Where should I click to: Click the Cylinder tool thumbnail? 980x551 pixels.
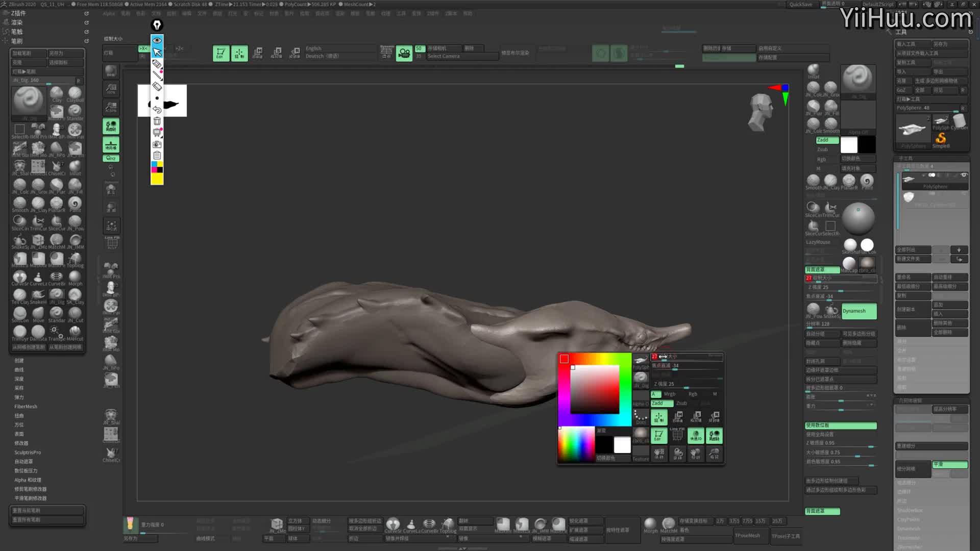(x=959, y=121)
